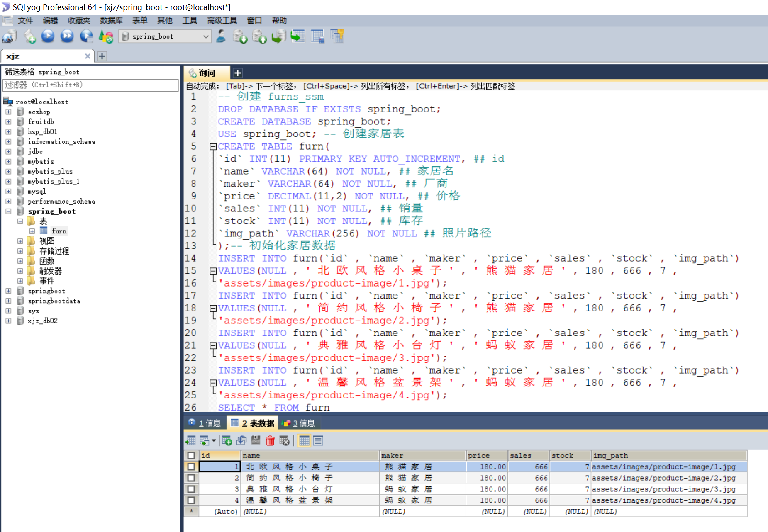Click the red trash delete row icon
The width and height of the screenshot is (768, 532).
(270, 440)
